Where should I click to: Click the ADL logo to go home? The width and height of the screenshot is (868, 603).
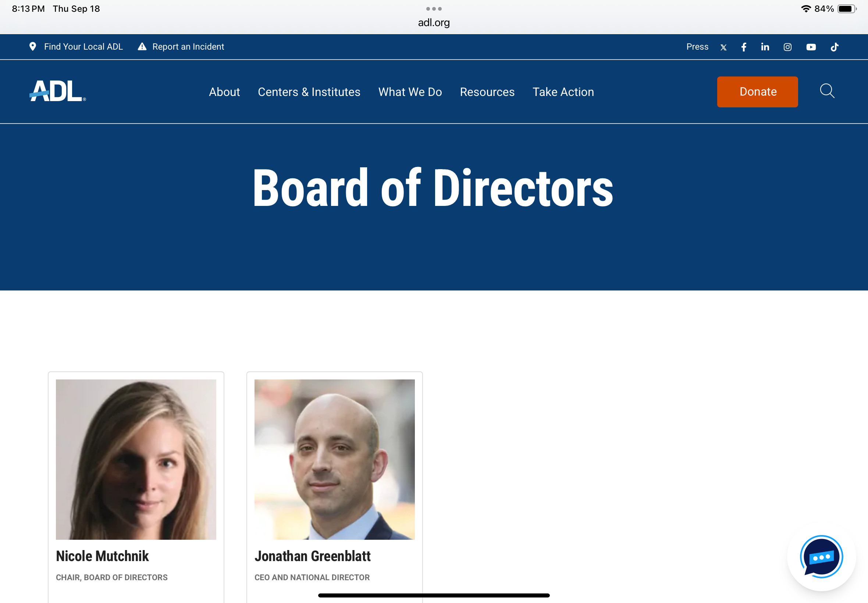tap(58, 91)
